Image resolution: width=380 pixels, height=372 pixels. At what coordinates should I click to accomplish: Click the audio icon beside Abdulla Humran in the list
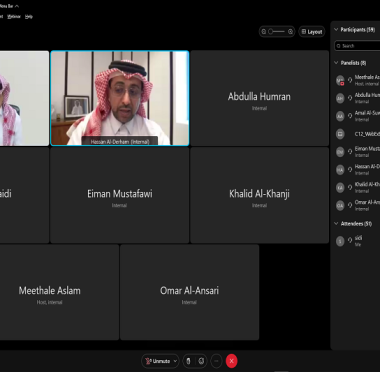[350, 98]
